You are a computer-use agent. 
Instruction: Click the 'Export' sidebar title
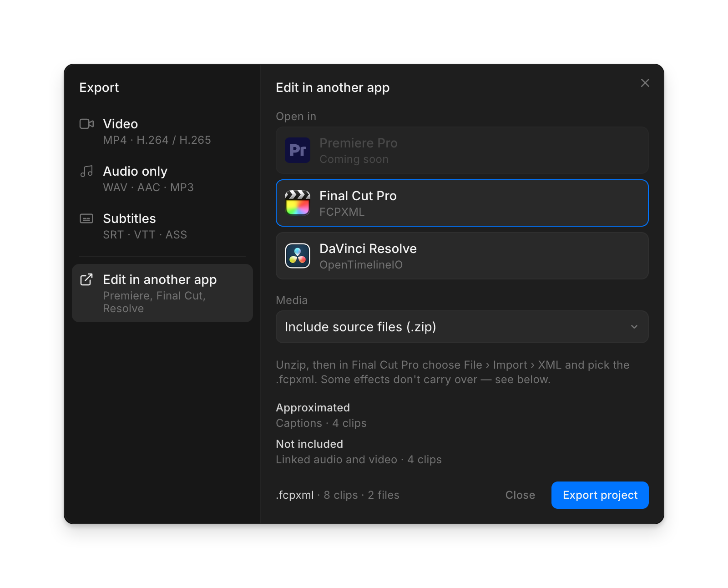(x=99, y=87)
